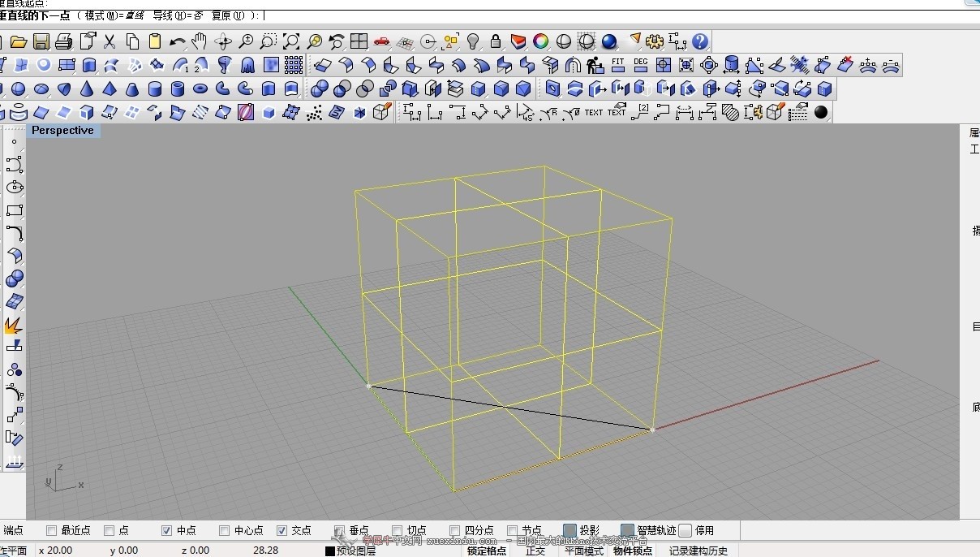Select the Pan hand tool

point(200,41)
